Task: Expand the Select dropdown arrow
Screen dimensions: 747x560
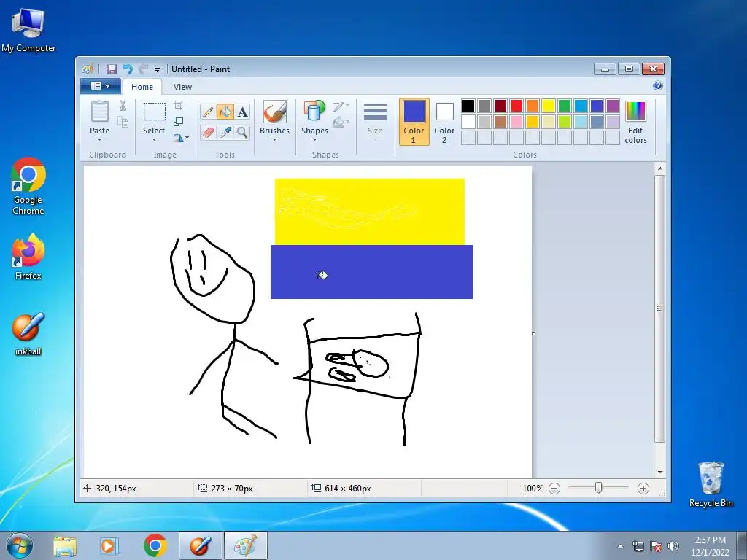Action: (x=154, y=139)
